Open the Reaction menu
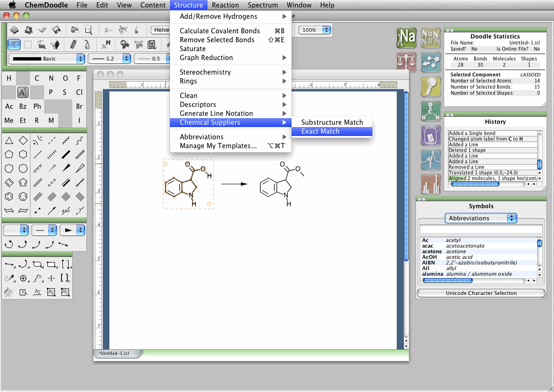This screenshot has width=554, height=392. (225, 5)
